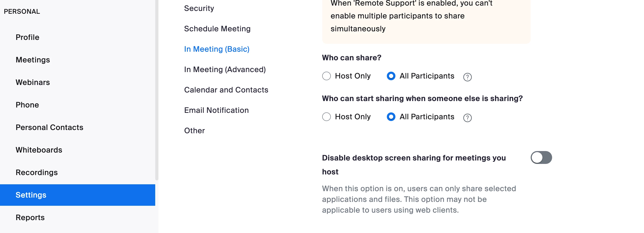Viewport: 644px width, 233px height.
Task: Choose All Participants for sharing while someone shares
Action: pyautogui.click(x=391, y=117)
